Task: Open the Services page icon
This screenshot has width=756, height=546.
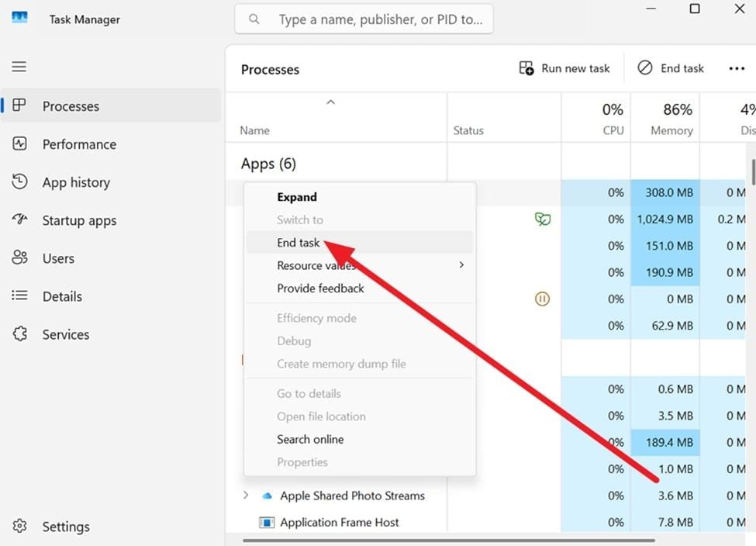Action: (19, 334)
